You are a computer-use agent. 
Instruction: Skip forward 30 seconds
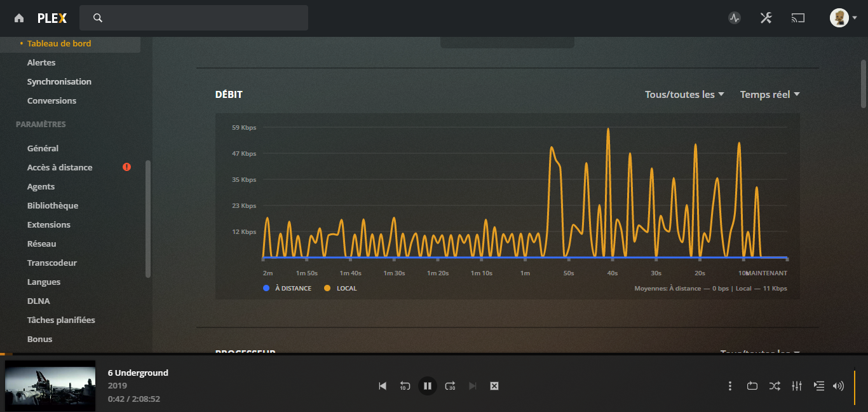[450, 386]
